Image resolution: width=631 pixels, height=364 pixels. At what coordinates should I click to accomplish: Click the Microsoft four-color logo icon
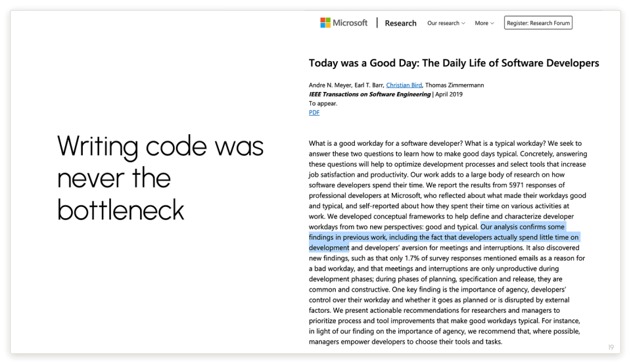325,22
